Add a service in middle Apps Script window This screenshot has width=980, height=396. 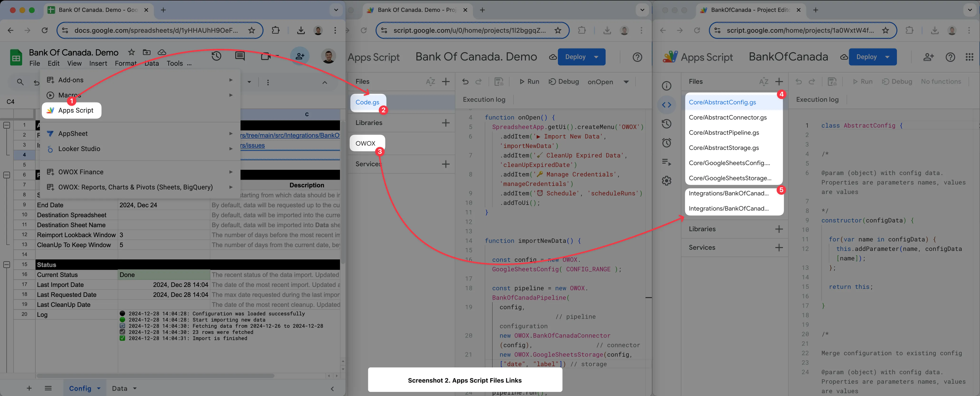(446, 164)
